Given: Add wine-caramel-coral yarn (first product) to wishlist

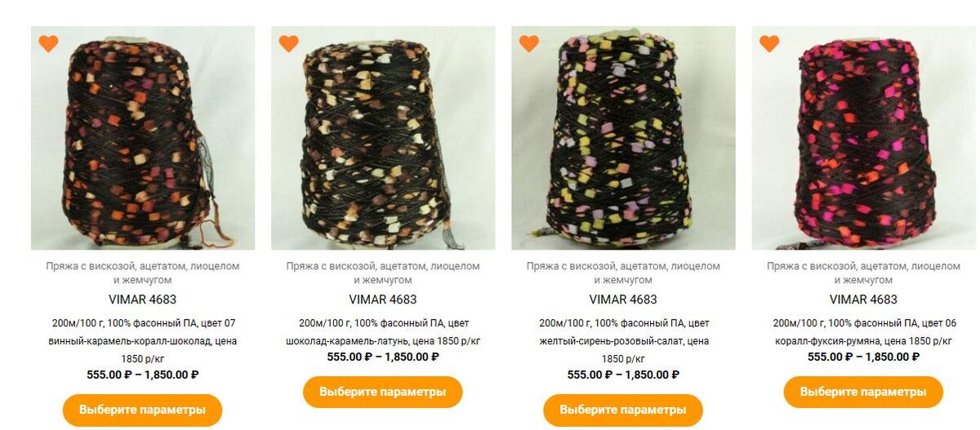Looking at the screenshot, I should tap(48, 43).
